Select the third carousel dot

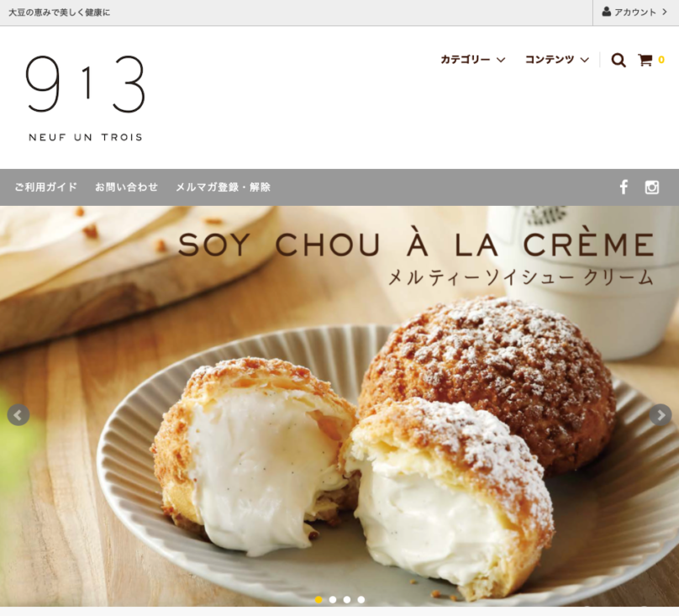point(347,599)
